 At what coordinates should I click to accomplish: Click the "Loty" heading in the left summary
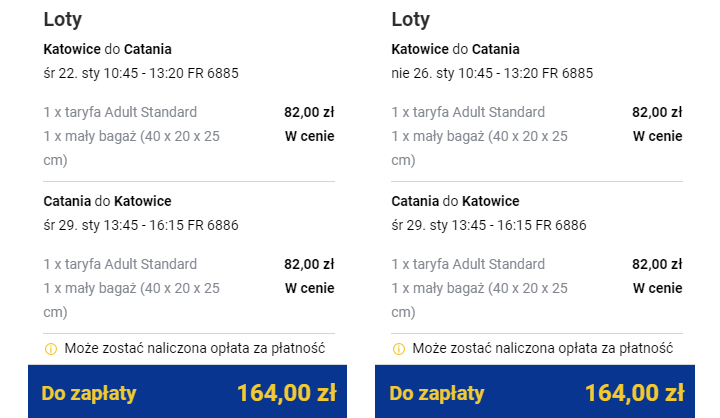coord(63,19)
